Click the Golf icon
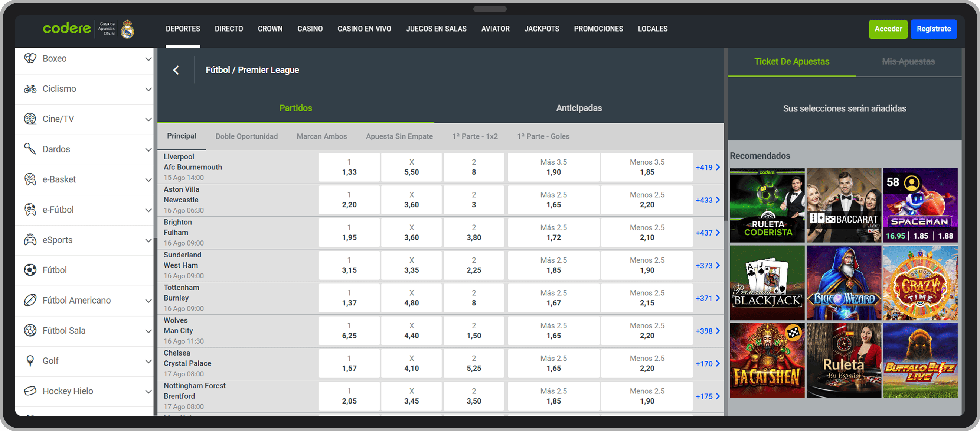980x431 pixels. pos(30,360)
